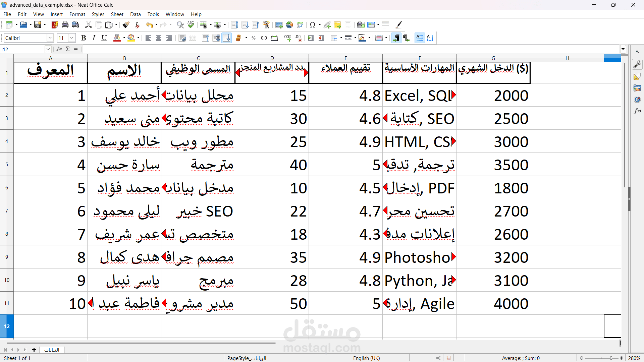644x362 pixels.
Task: Toggle Left-to-Right paragraph direction
Action: point(396,38)
